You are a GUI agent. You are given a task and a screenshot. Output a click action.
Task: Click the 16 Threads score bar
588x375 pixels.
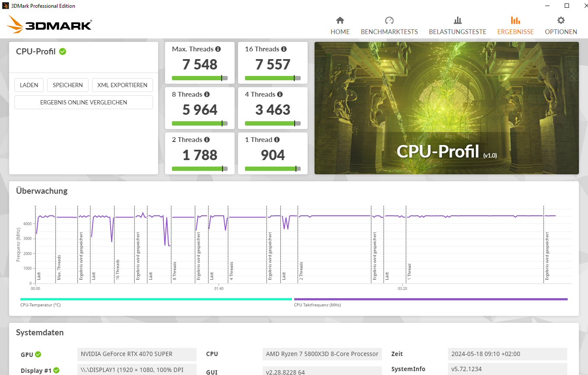coord(273,78)
